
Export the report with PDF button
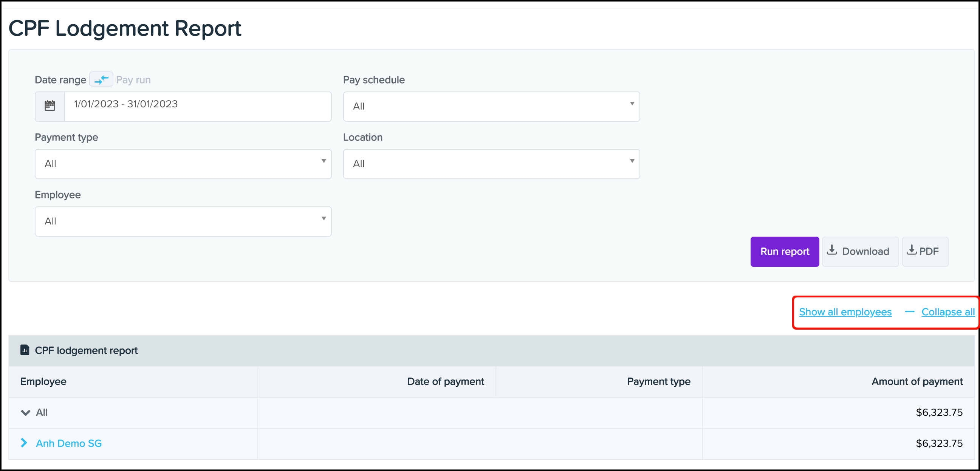[924, 251]
